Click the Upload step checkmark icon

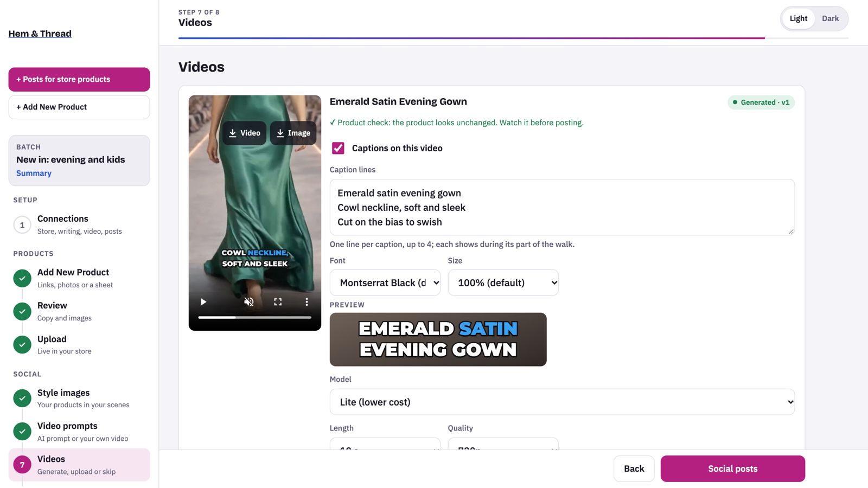22,345
